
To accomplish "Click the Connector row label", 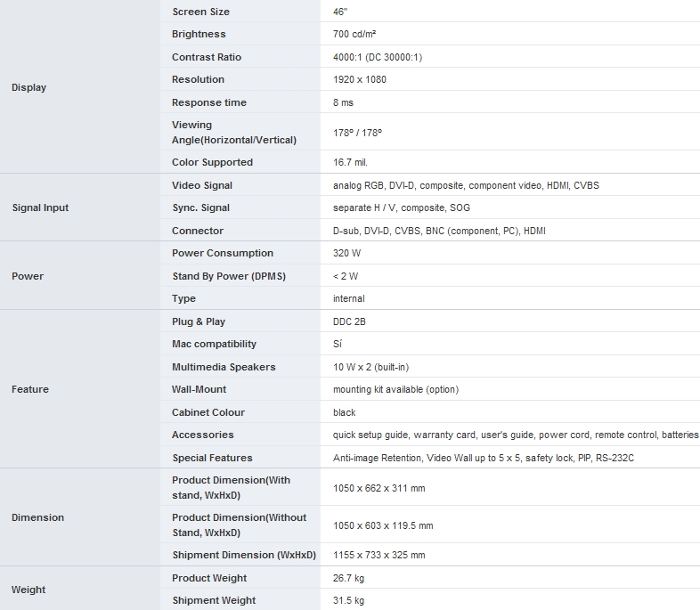I will pos(198,231).
